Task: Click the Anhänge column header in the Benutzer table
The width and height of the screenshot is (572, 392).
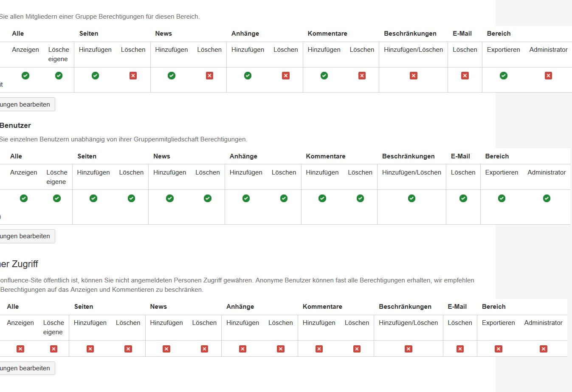Action: coord(243,156)
